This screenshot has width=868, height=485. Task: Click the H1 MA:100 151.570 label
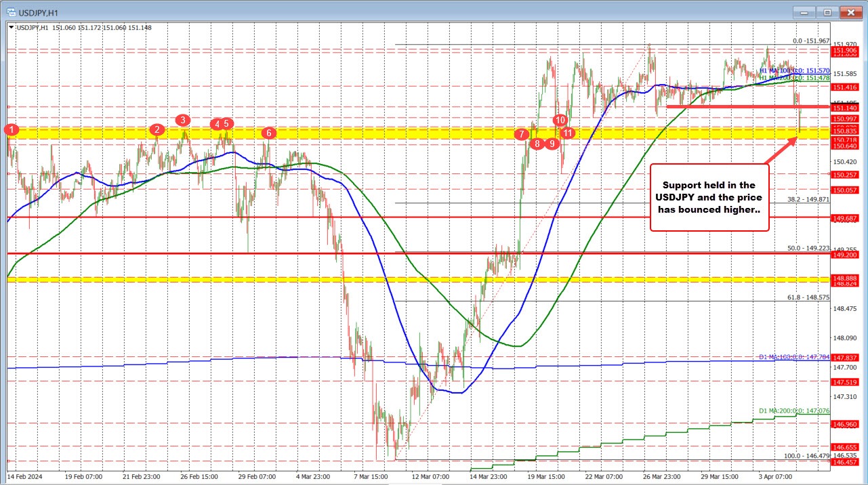tap(794, 70)
